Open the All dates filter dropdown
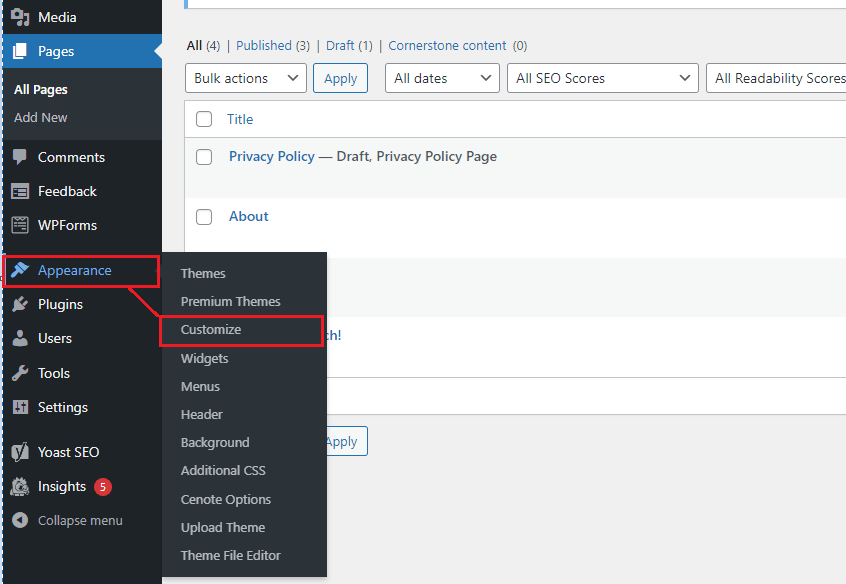846x584 pixels. tap(442, 78)
